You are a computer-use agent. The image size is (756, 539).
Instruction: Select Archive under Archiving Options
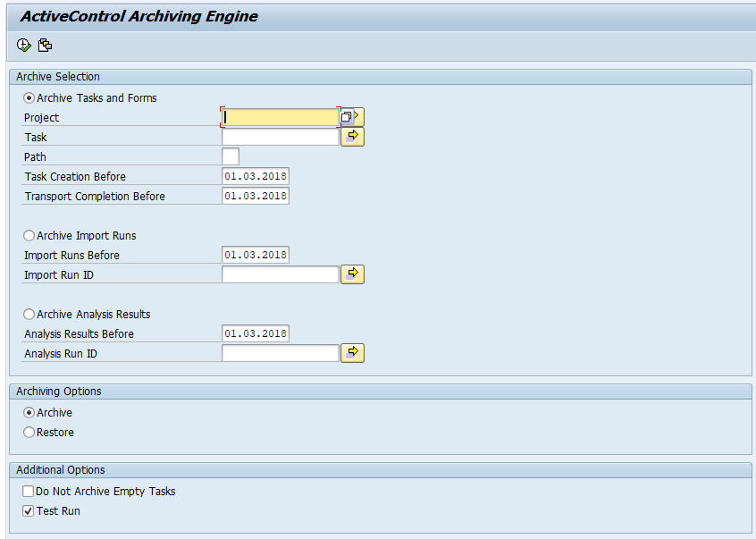29,412
